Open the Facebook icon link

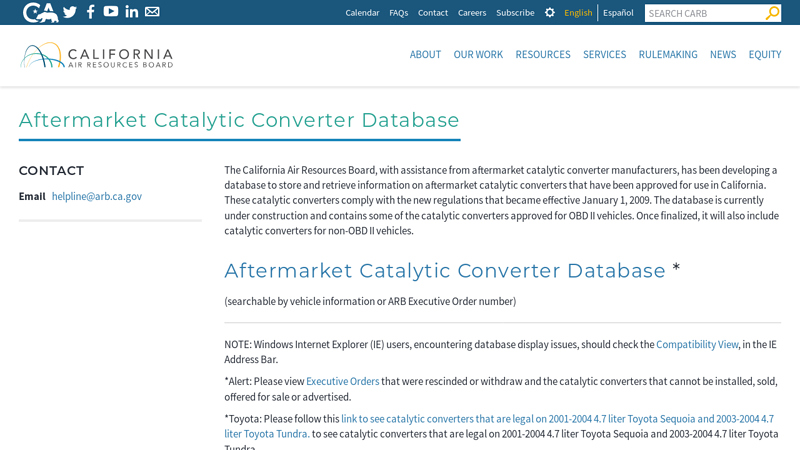tap(91, 12)
